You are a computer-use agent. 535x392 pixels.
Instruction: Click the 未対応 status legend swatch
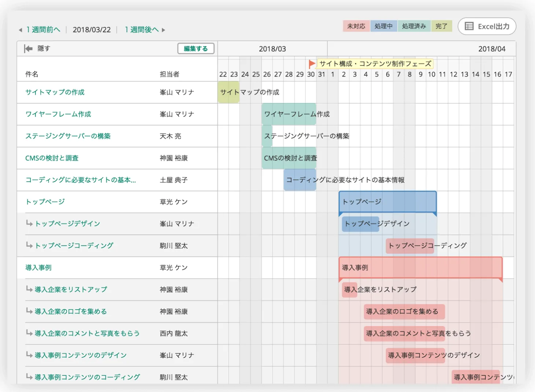coord(356,26)
